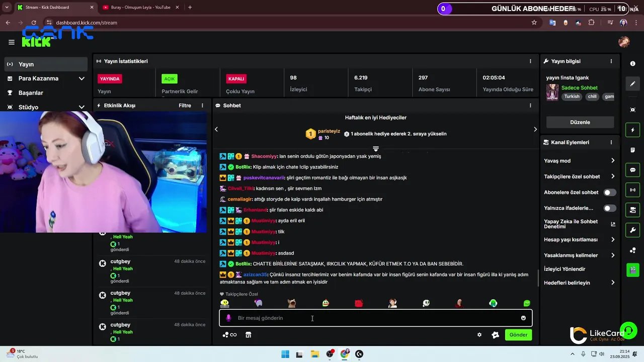The image size is (644, 362).
Task: Go to previous gifter leaderboard slide
Action: click(x=216, y=129)
